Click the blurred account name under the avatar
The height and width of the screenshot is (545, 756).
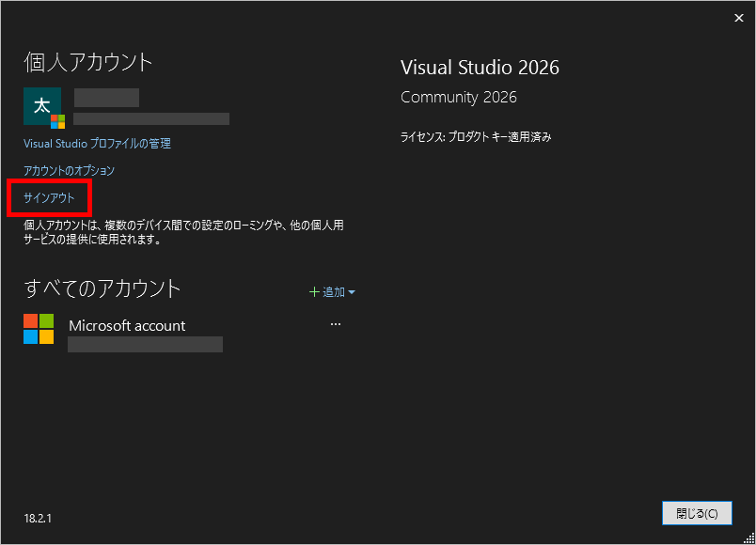click(105, 98)
